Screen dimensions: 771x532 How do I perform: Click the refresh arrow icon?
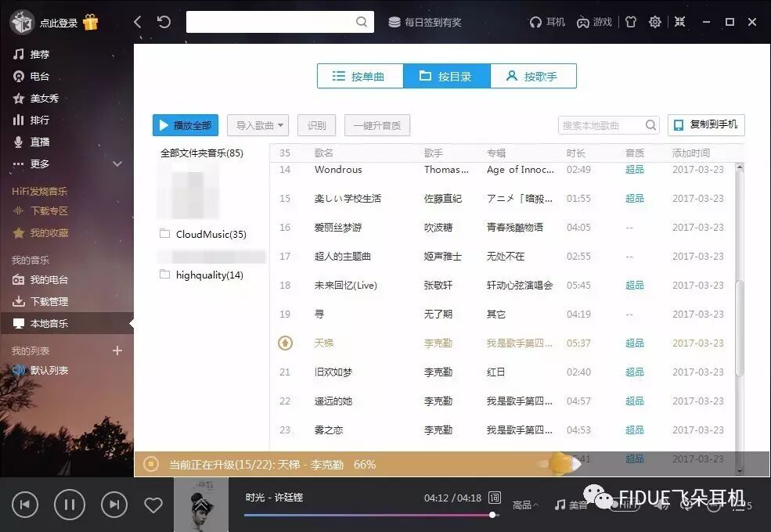(164, 22)
